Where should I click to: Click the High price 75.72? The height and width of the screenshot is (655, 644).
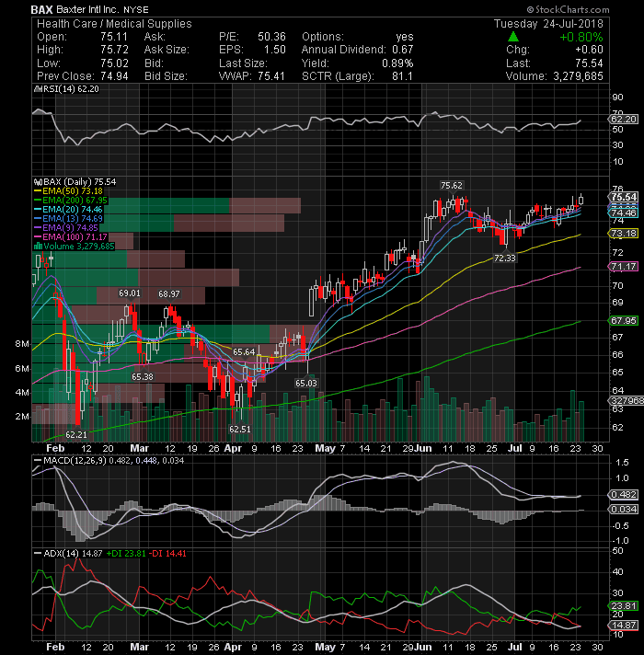(x=114, y=50)
